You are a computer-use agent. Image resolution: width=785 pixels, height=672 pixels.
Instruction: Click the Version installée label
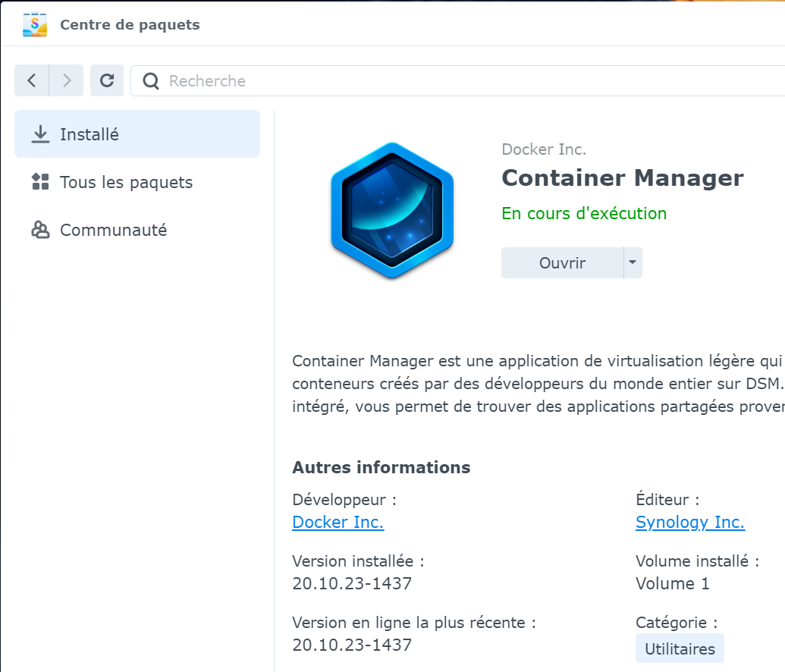(x=358, y=561)
